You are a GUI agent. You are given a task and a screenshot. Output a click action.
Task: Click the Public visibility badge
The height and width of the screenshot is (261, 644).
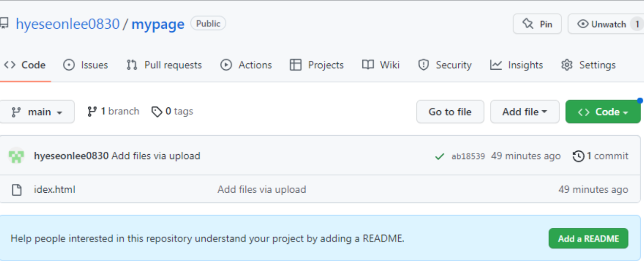pyautogui.click(x=208, y=23)
